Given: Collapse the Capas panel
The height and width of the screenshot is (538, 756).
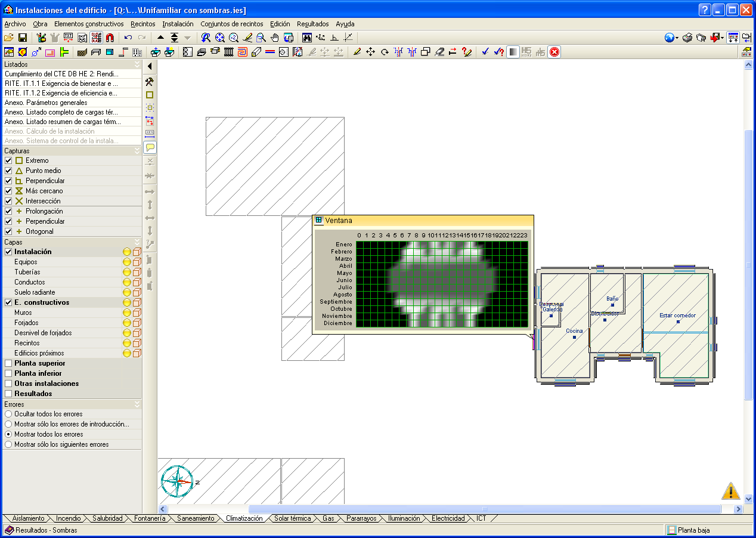Looking at the screenshot, I should point(137,242).
